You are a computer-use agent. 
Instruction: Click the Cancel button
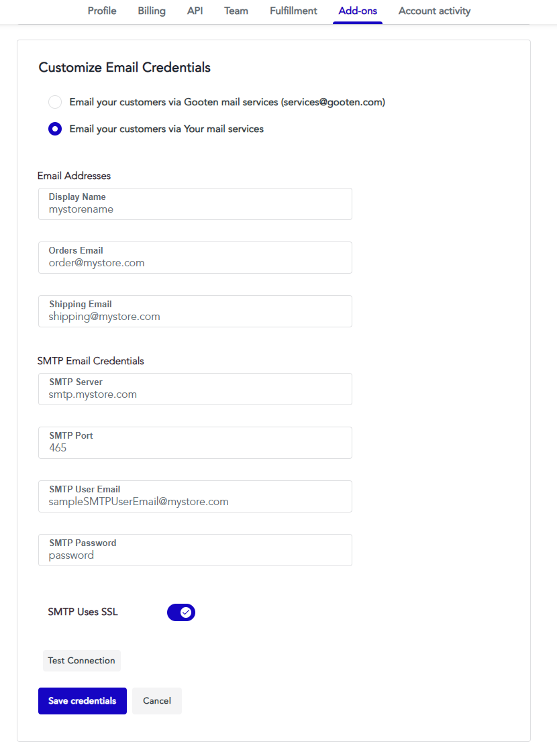(x=156, y=700)
